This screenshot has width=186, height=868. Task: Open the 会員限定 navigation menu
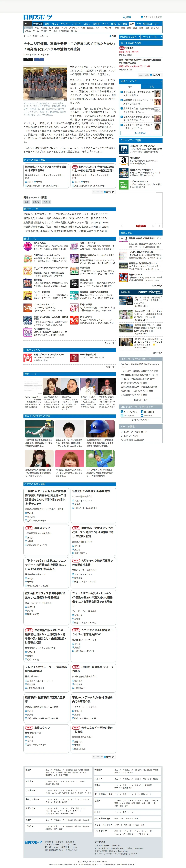[38, 24]
